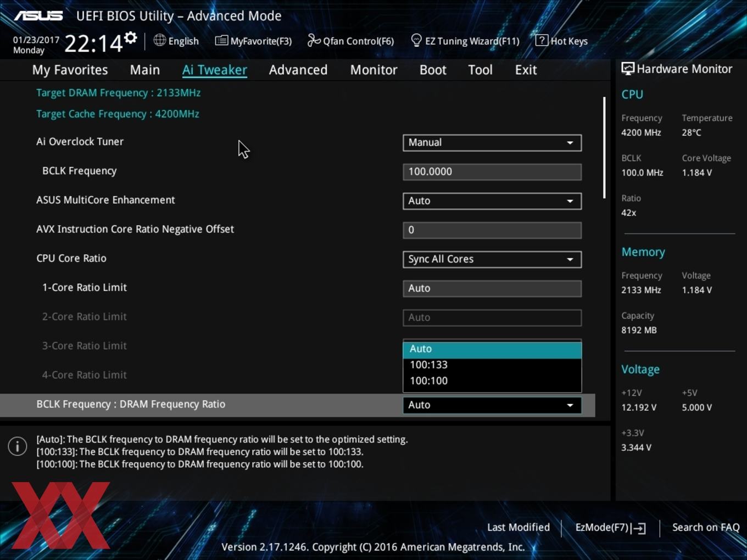Click the settings gear beside the clock
The image size is (747, 560).
130,38
